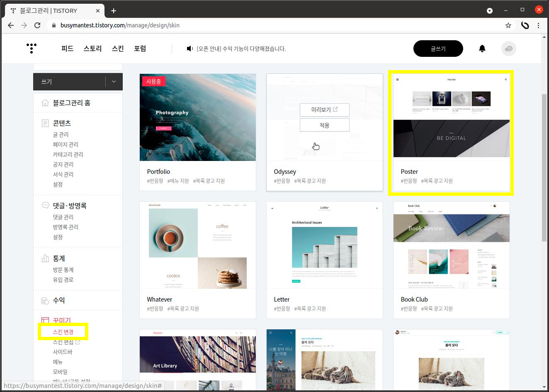Select the Art Library magazine skin thumbnail
The height and width of the screenshot is (392, 549).
198,360
